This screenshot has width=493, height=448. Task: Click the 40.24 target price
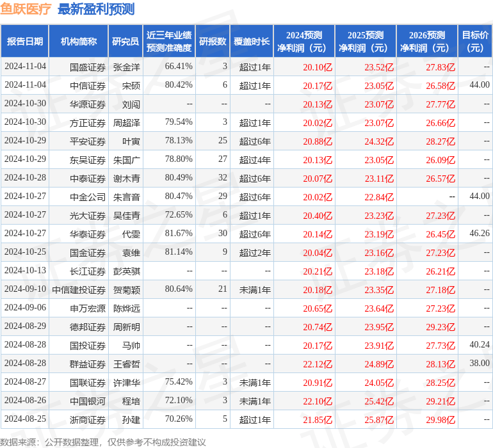click(480, 344)
